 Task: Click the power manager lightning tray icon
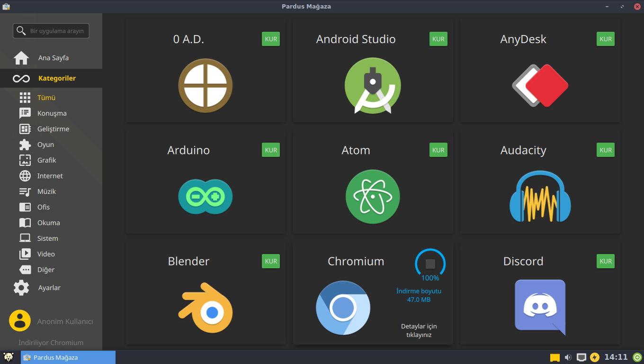[x=595, y=357]
